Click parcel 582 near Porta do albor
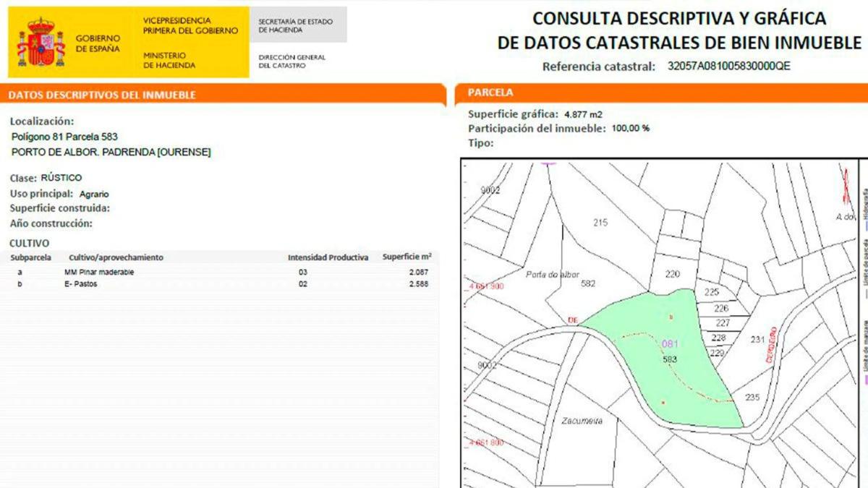 click(x=588, y=283)
